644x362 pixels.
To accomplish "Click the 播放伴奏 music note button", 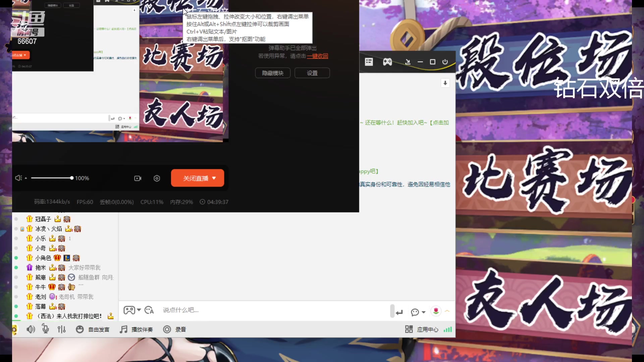I will click(x=124, y=329).
